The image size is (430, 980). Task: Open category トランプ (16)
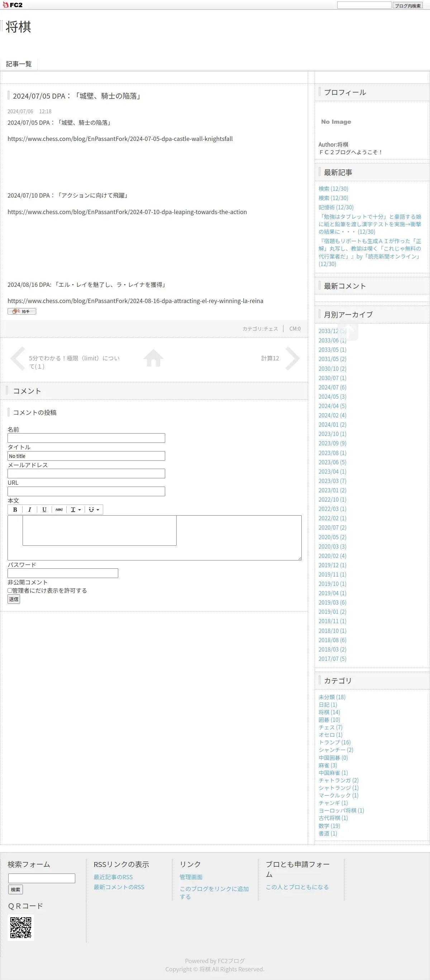335,742
